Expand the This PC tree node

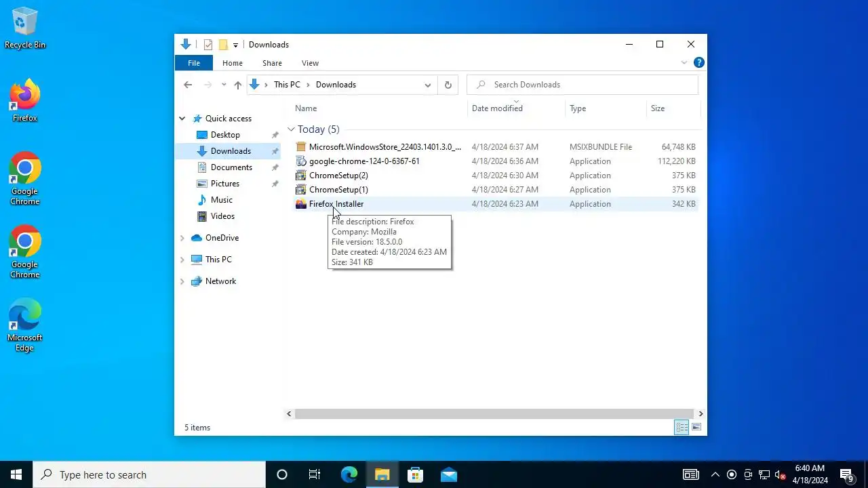click(x=182, y=260)
